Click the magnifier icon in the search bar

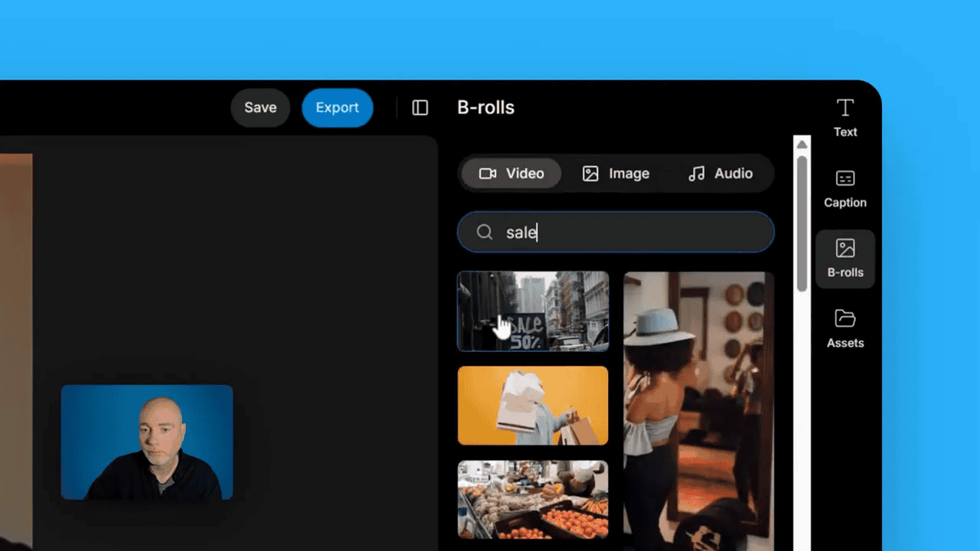(485, 232)
